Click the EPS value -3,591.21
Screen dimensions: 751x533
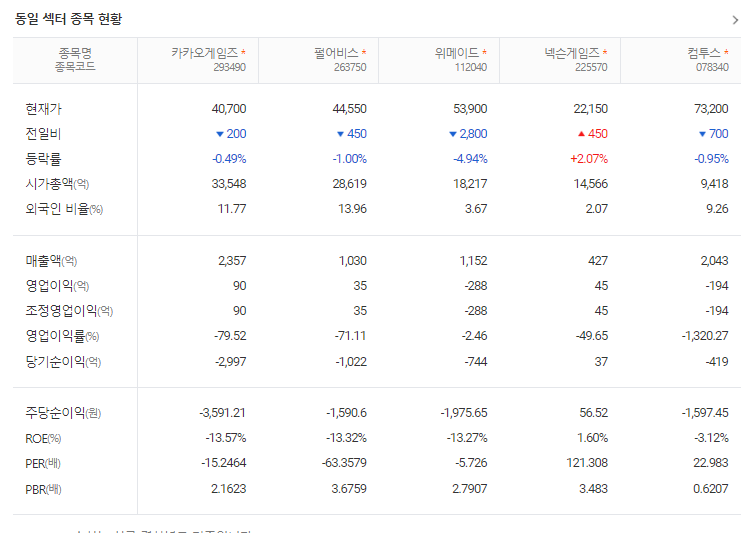click(x=222, y=413)
